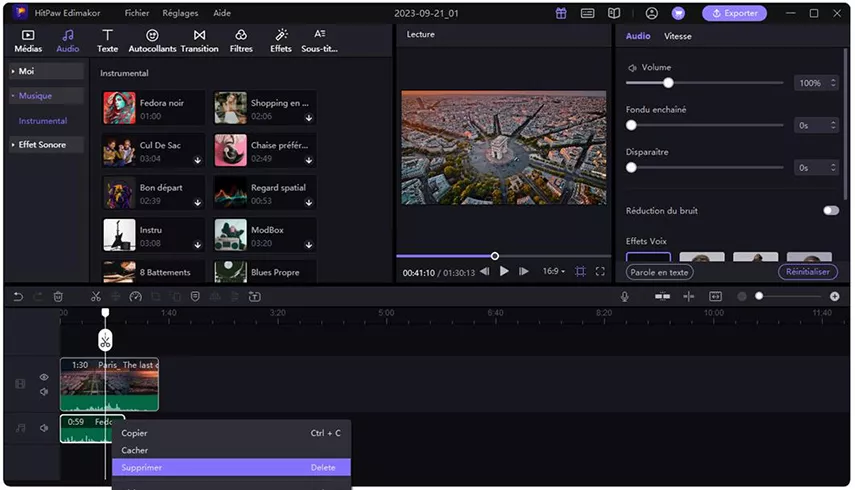The height and width of the screenshot is (490, 855).
Task: Click the marker shield icon in timeline toolbar
Action: pyautogui.click(x=195, y=297)
